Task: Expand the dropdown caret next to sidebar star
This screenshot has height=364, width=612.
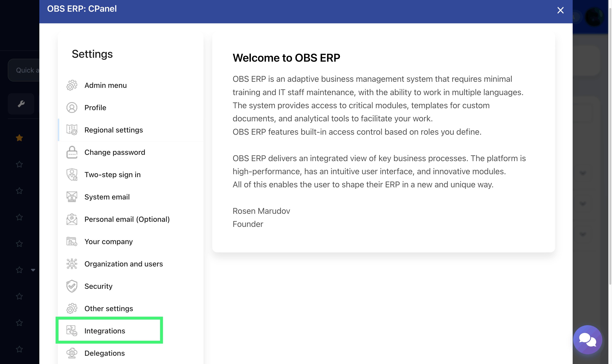Action: [33, 270]
